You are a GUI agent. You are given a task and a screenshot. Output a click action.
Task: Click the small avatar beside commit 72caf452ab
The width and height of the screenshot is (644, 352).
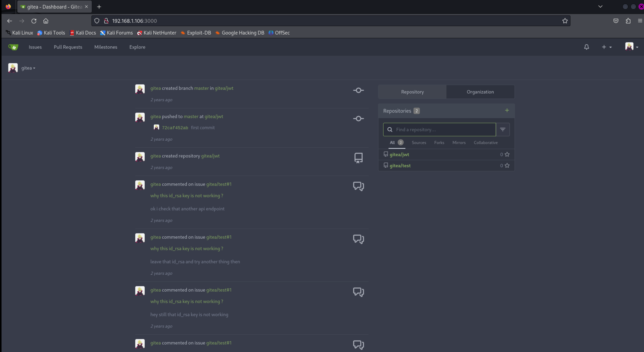(x=156, y=127)
